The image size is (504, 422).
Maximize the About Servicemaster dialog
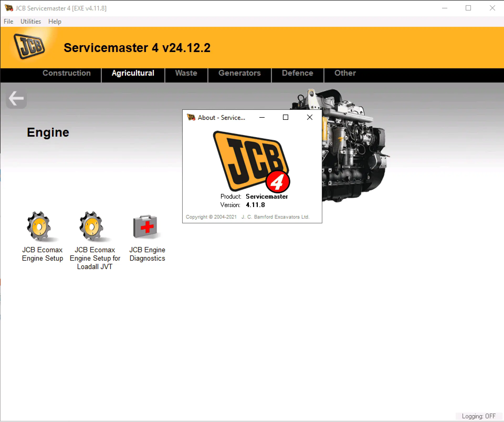(x=286, y=117)
